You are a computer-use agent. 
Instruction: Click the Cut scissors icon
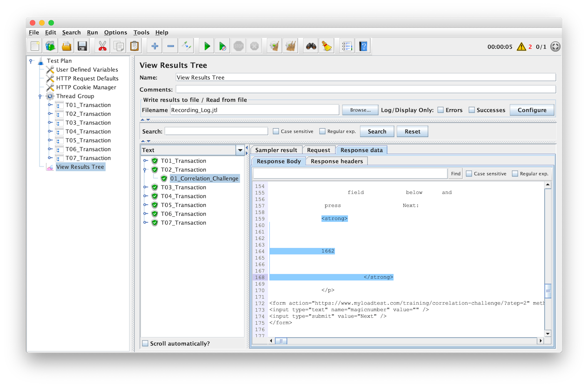[x=103, y=46]
